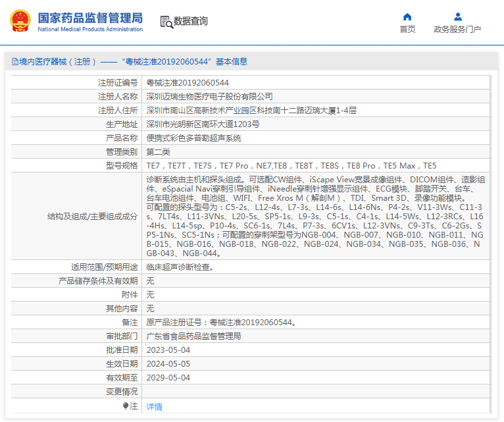Viewport: 504px width, 422px height.
Task: Select 第二类 management class value
Action: 158,152
